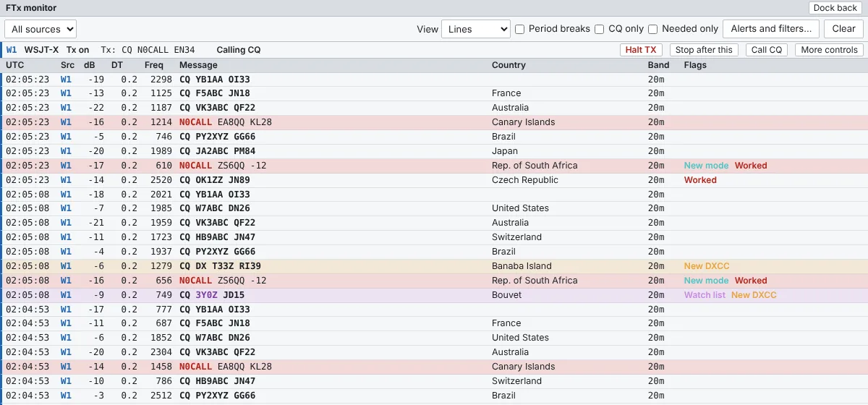Click the Country column header
868x405 pixels.
(x=509, y=65)
